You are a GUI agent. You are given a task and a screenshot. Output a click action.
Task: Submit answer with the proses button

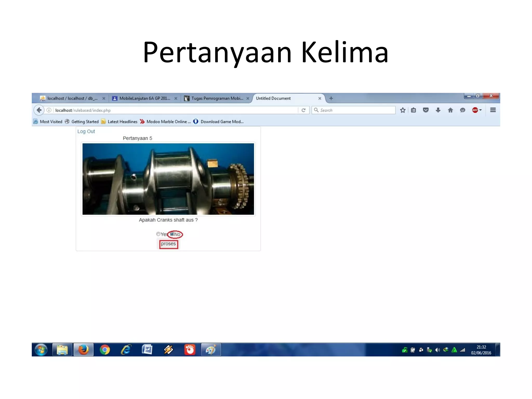168,244
